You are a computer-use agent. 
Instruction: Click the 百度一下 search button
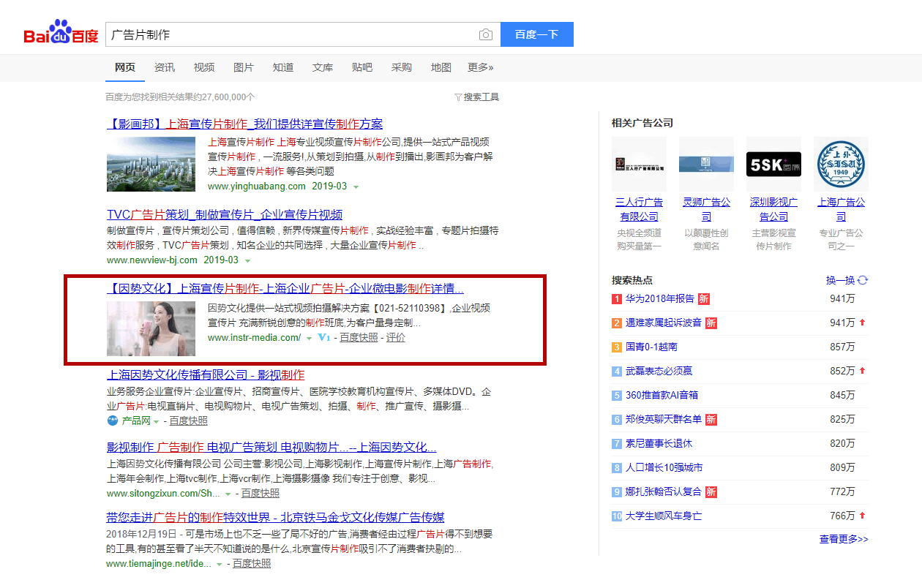coord(537,34)
